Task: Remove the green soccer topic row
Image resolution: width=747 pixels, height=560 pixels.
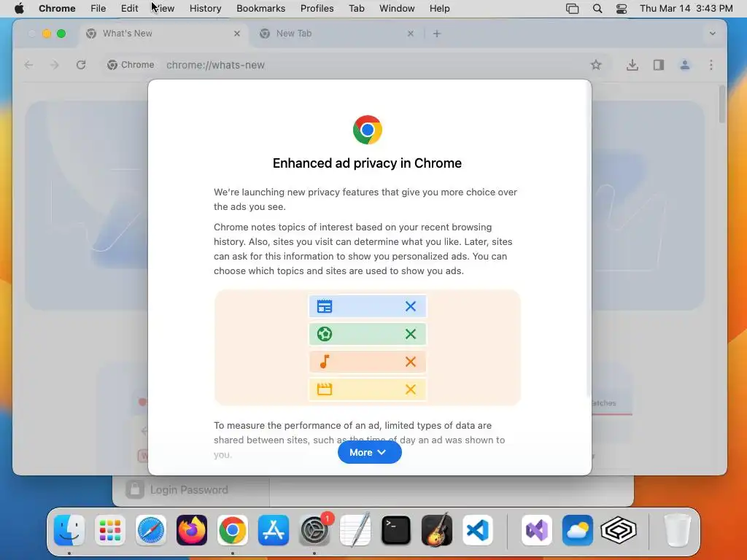Action: click(410, 334)
